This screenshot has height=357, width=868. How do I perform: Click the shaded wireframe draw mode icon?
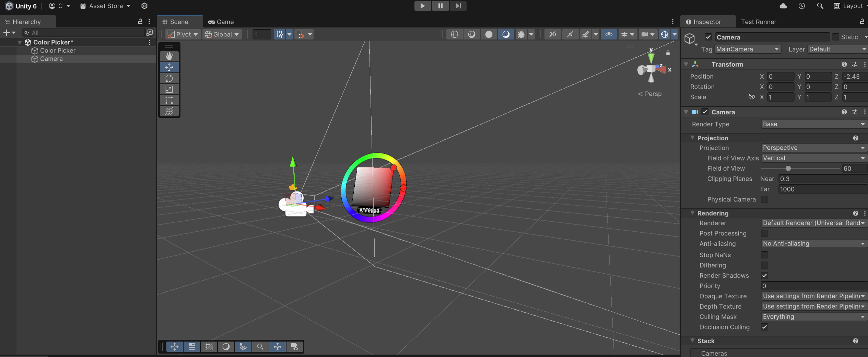472,34
